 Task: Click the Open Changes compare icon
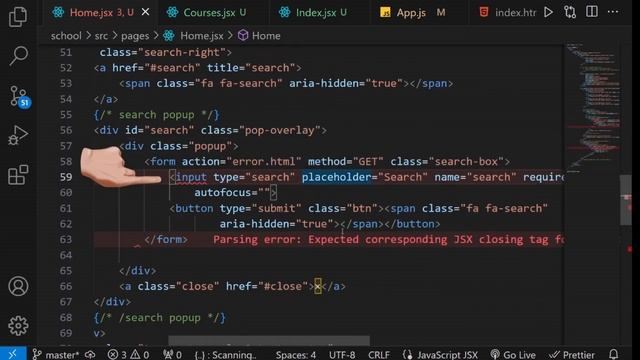[570, 12]
